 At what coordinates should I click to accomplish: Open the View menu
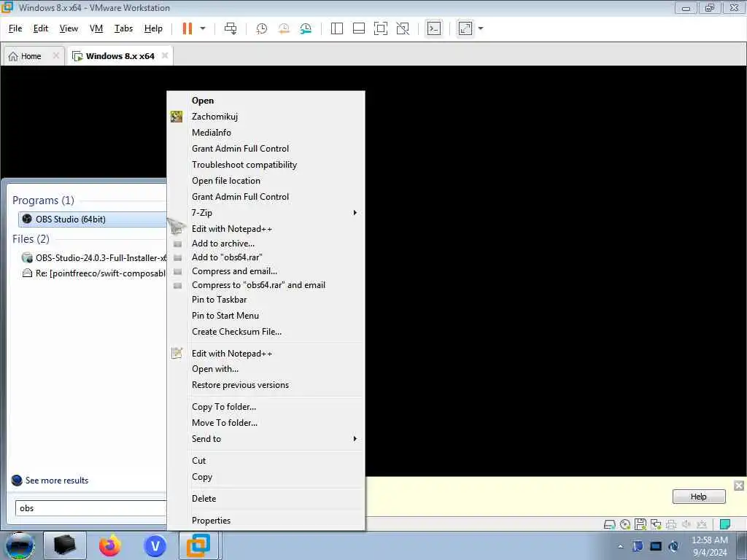point(69,28)
